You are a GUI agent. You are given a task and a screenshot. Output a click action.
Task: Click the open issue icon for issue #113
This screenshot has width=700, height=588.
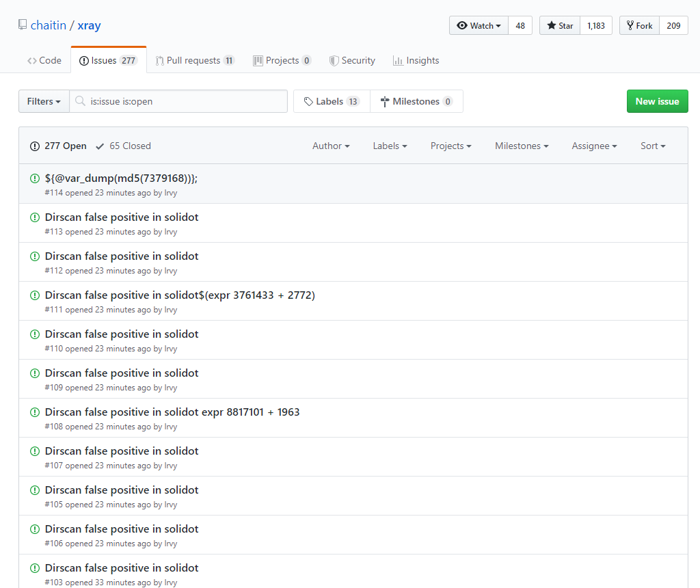point(35,217)
